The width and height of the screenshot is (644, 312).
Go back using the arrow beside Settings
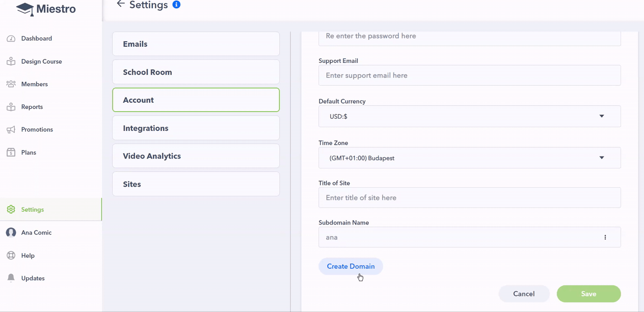pyautogui.click(x=121, y=4)
